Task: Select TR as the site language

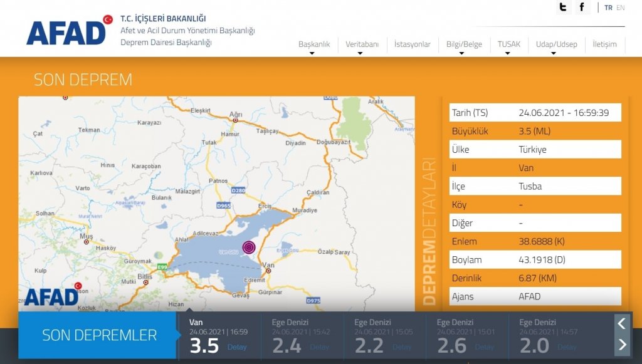Action: [x=608, y=8]
